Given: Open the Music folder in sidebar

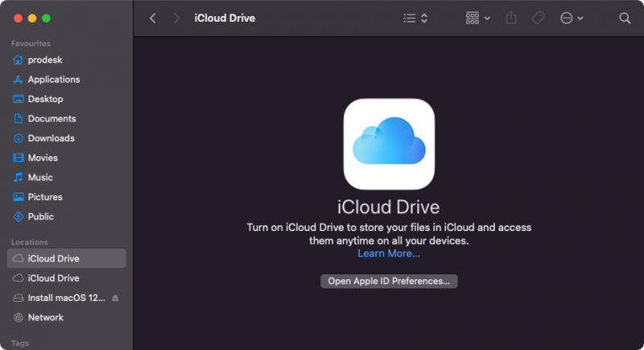Looking at the screenshot, I should pyautogui.click(x=40, y=177).
